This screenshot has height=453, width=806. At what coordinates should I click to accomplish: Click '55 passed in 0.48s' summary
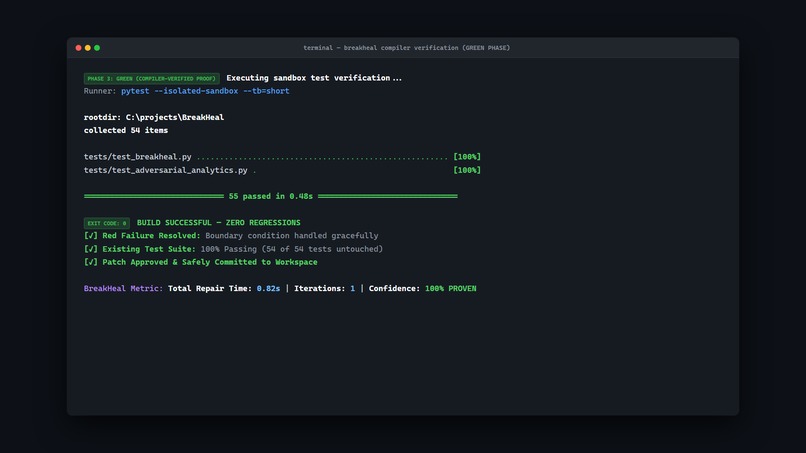[270, 196]
